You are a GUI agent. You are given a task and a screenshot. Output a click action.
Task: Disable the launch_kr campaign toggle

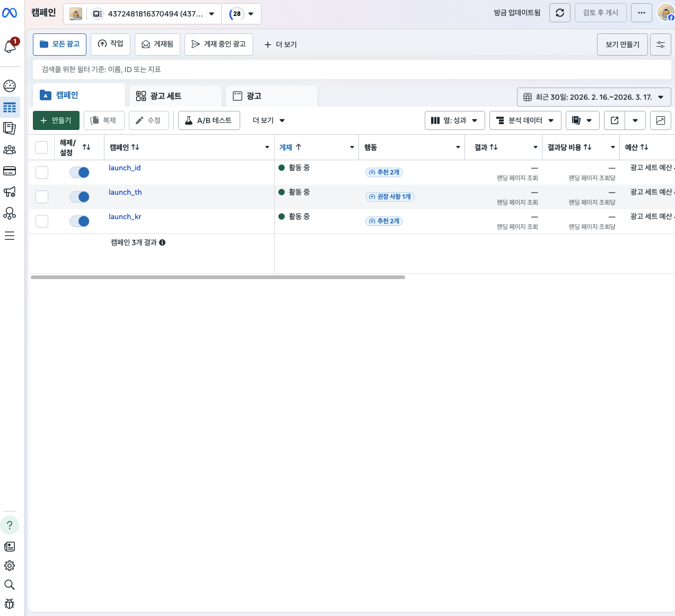[x=80, y=221]
